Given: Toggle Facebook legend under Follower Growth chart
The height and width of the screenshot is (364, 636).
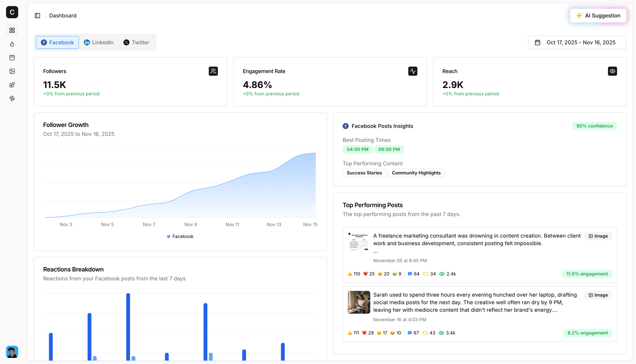Looking at the screenshot, I should click(180, 236).
